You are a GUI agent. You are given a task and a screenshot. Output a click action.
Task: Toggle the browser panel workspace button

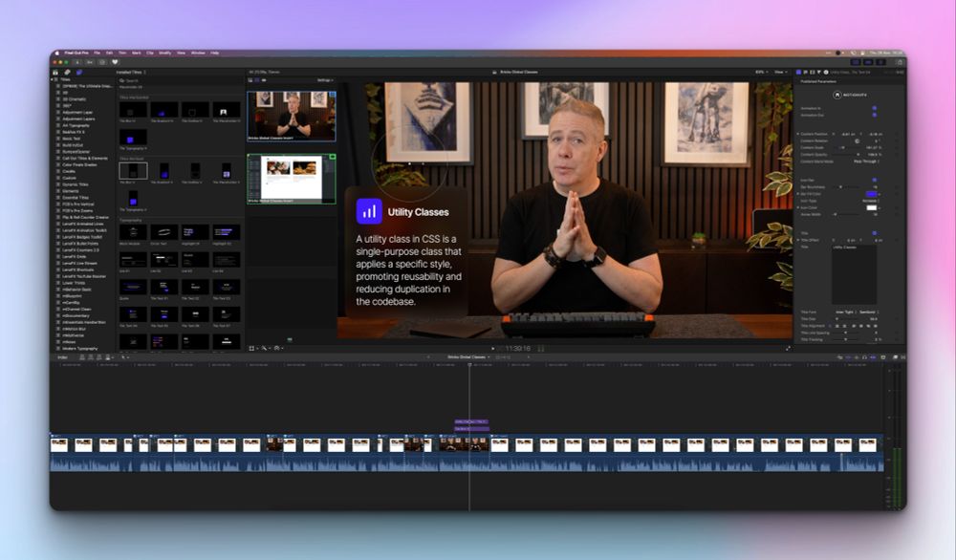pyautogui.click(x=856, y=62)
